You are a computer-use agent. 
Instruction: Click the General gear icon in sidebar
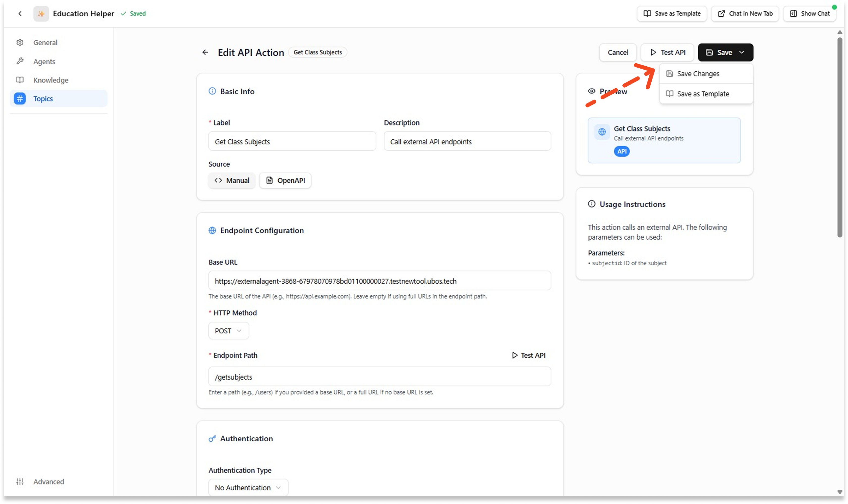tap(20, 42)
